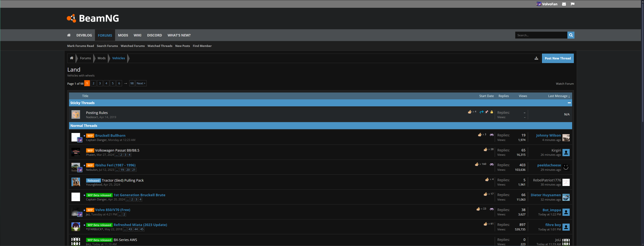
Task: Open the MODS menu item
Action: pyautogui.click(x=123, y=36)
